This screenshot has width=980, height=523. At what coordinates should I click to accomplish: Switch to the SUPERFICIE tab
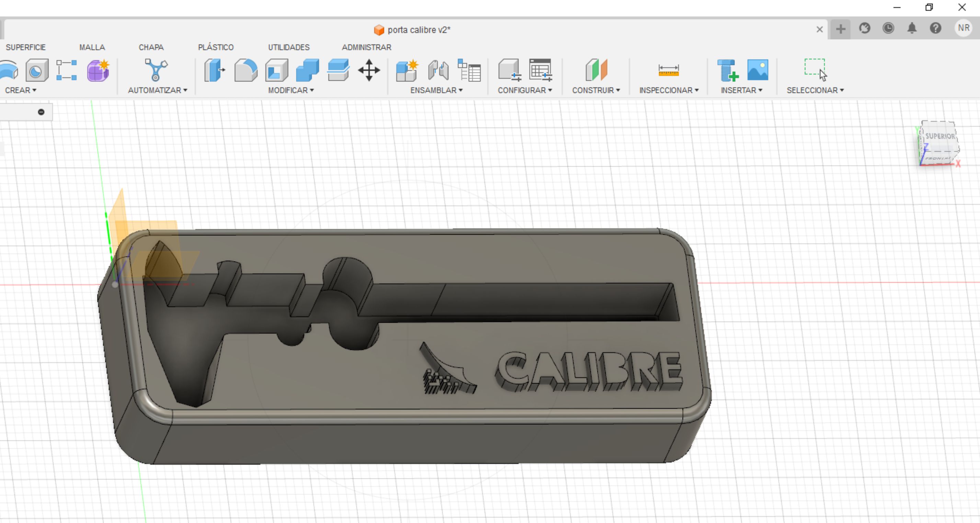25,47
